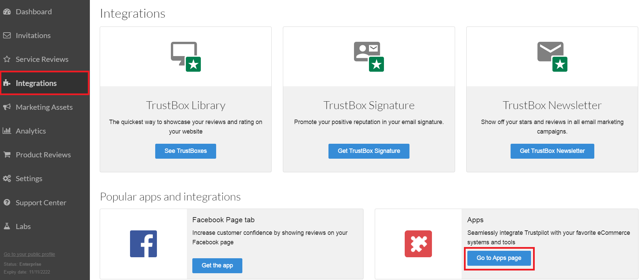Click the Analytics bar chart icon
This screenshot has width=644, height=280.
pyautogui.click(x=7, y=130)
